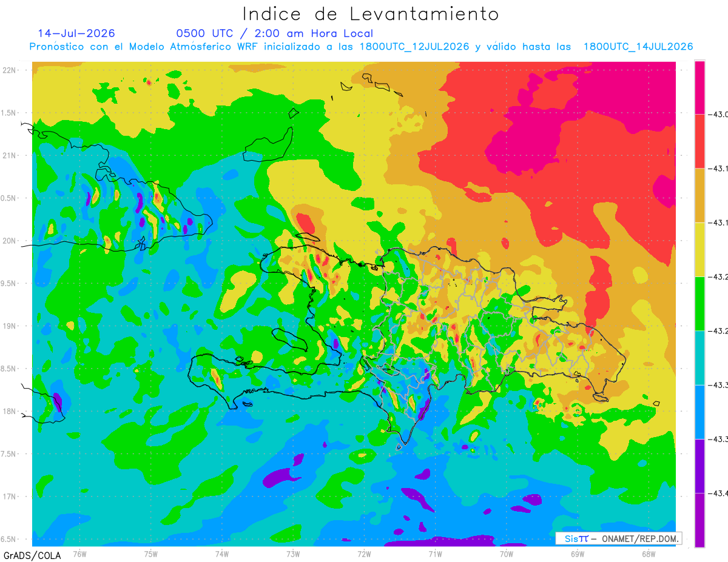Click the 'SisTT - ONAMET/REP.DOM.' watermark box
This screenshot has height=562, width=728.
(x=618, y=538)
